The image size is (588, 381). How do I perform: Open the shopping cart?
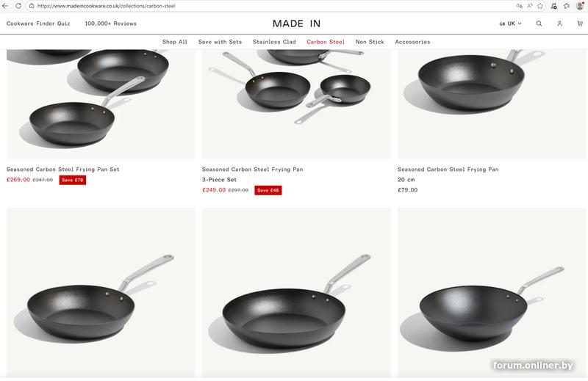[x=580, y=23]
